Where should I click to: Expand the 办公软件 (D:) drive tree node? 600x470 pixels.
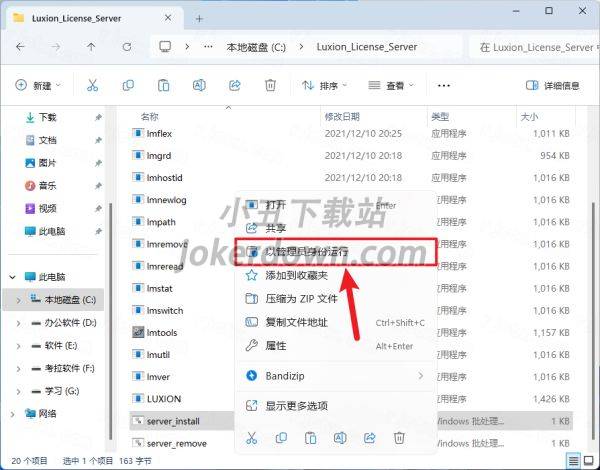point(20,323)
